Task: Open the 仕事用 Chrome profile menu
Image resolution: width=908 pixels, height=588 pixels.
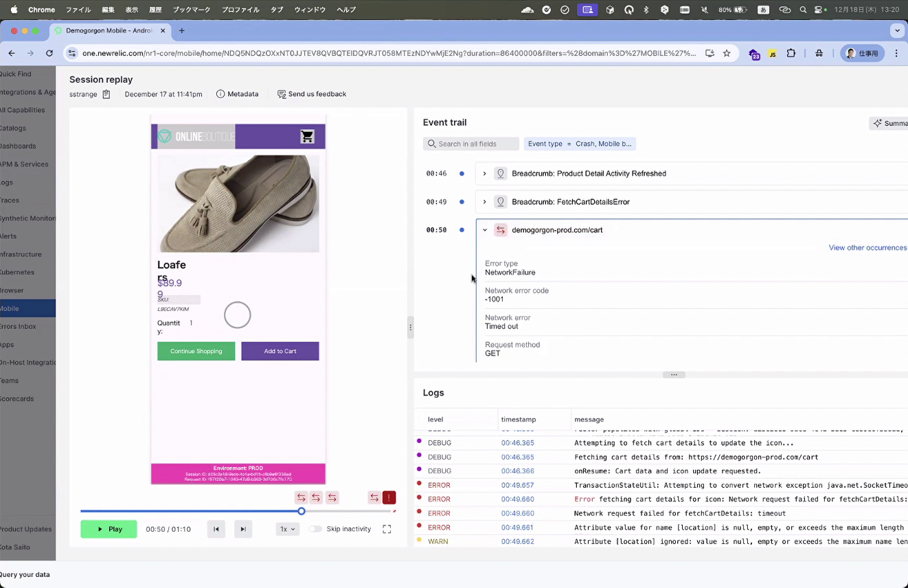Action: [862, 53]
